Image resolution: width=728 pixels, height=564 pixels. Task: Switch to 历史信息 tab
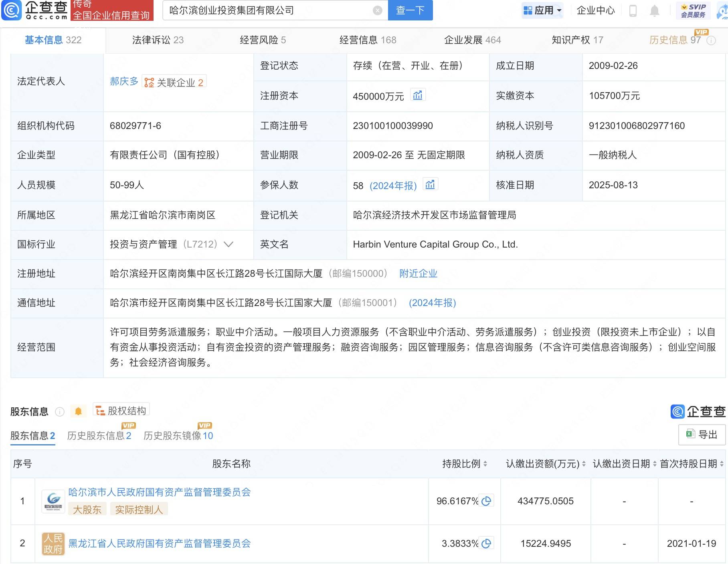coord(675,40)
